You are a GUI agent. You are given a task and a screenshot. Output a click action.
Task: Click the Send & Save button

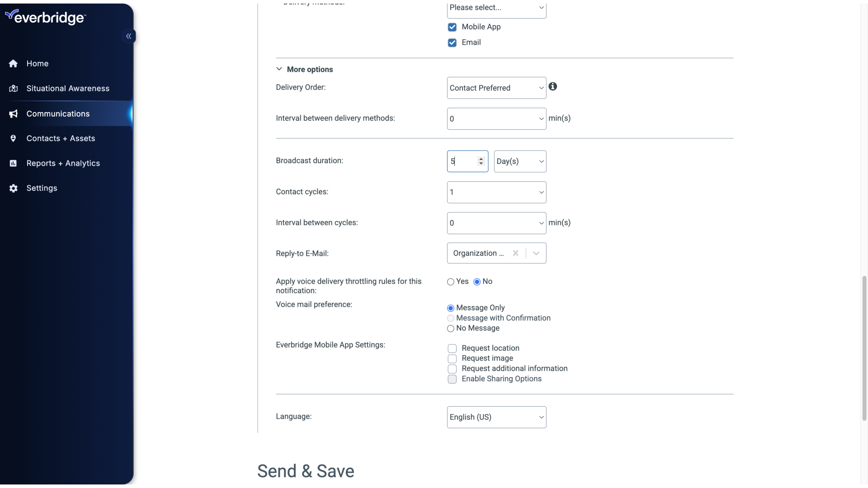306,471
